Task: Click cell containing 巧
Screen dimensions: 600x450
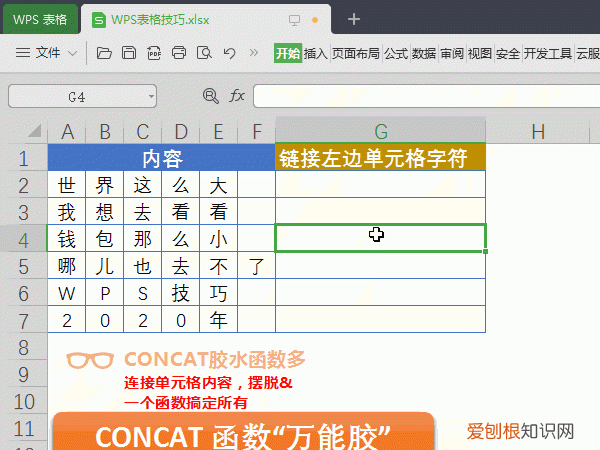Action: (x=218, y=293)
